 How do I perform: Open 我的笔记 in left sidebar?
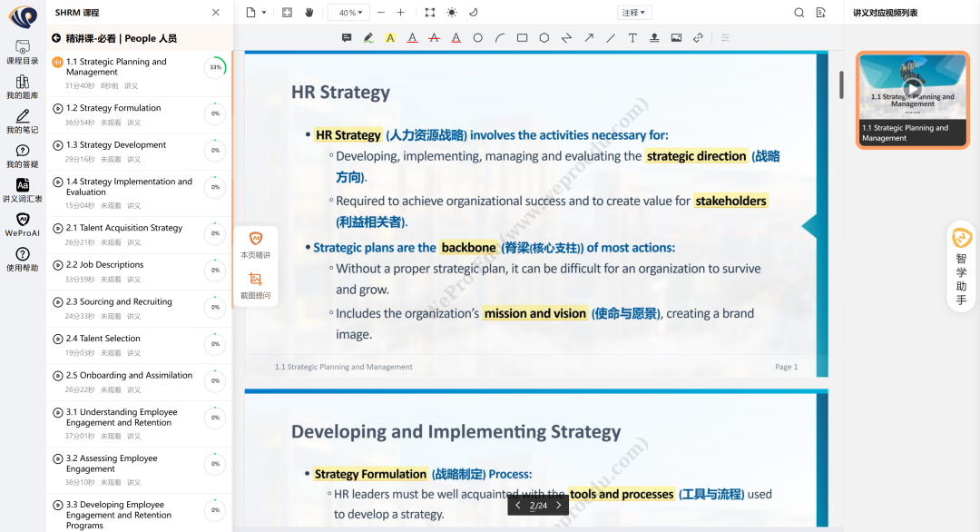pos(23,121)
